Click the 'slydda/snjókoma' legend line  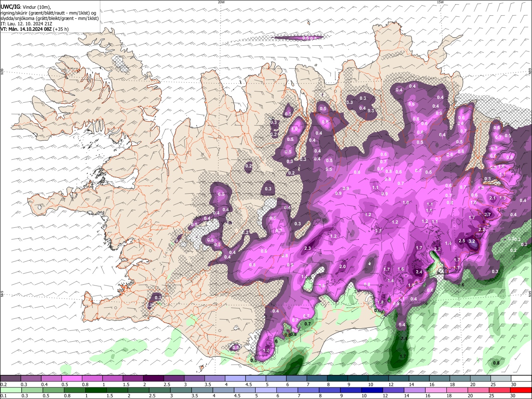(49, 18)
